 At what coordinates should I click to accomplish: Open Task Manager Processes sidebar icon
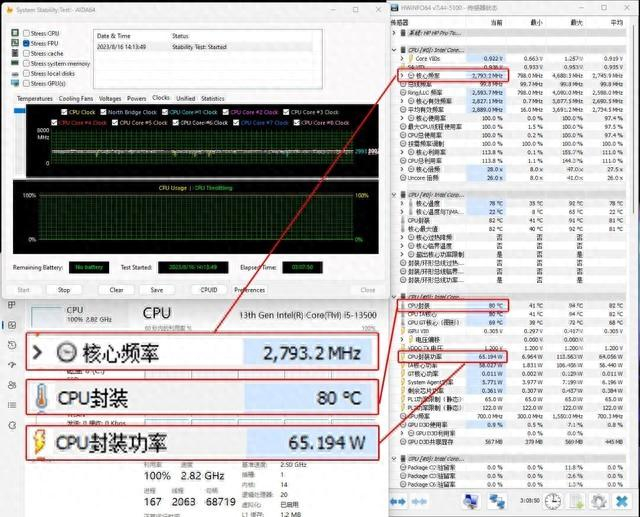pyautogui.click(x=12, y=305)
